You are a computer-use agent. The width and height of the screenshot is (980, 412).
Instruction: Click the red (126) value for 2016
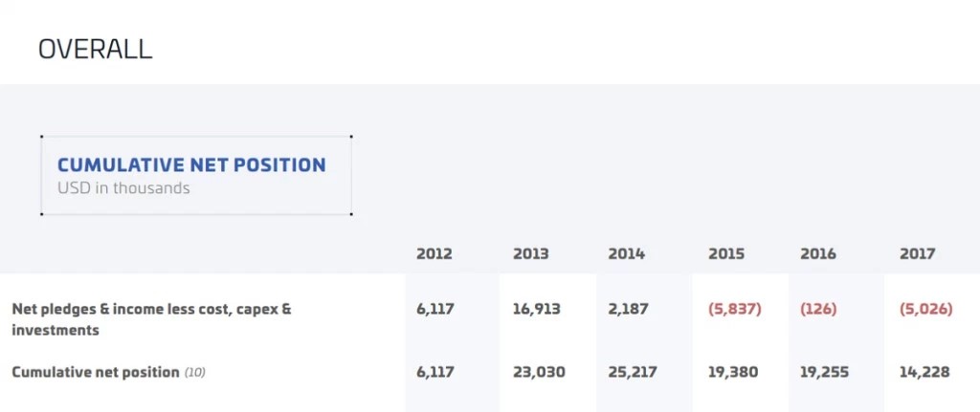pyautogui.click(x=818, y=309)
